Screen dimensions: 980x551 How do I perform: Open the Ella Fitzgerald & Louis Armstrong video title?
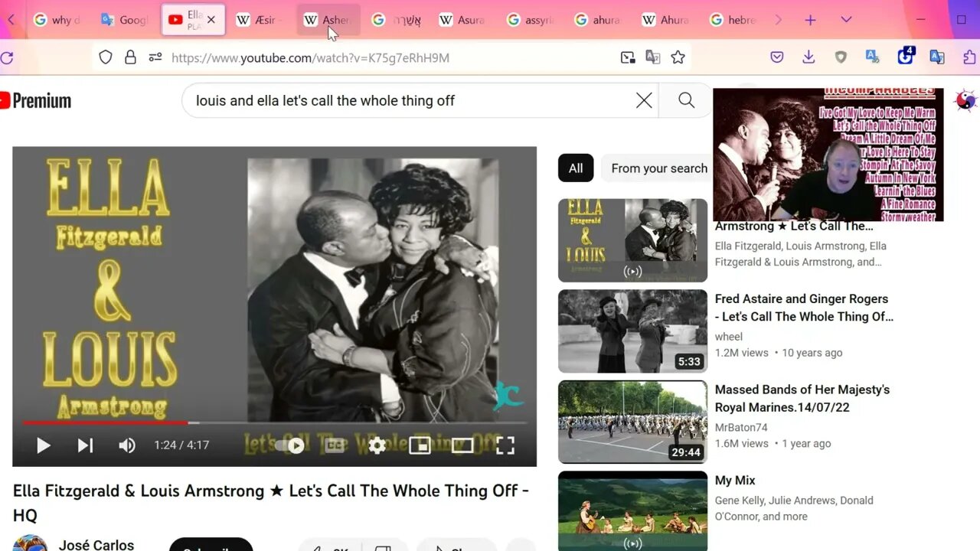click(271, 502)
